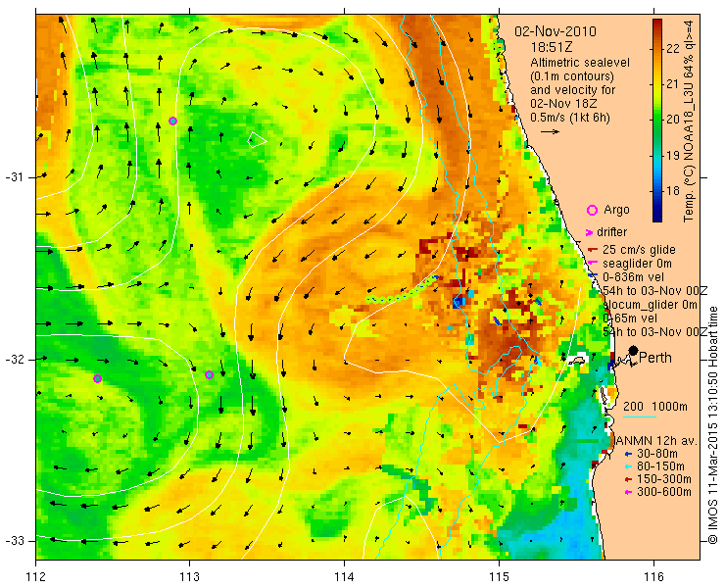The width and height of the screenshot is (725, 588).
Task: Select the westernmost Argo float marker near 32S
Action: [98, 379]
